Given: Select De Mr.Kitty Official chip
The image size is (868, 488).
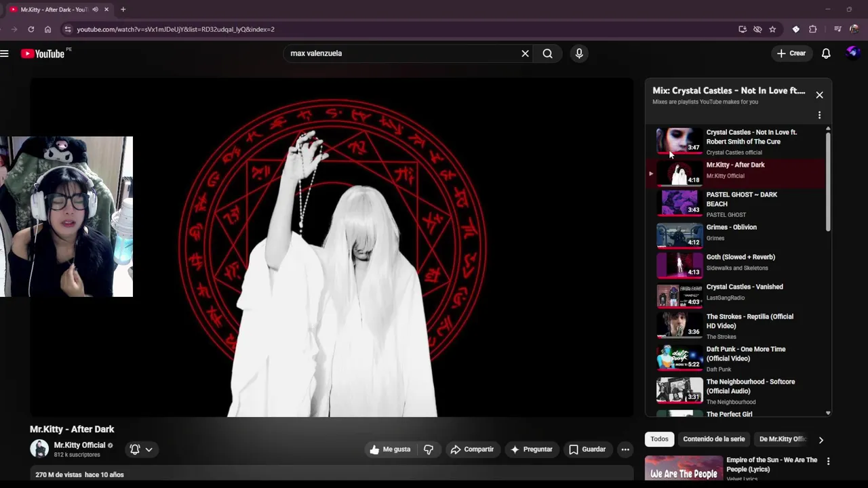Looking at the screenshot, I should tap(783, 439).
